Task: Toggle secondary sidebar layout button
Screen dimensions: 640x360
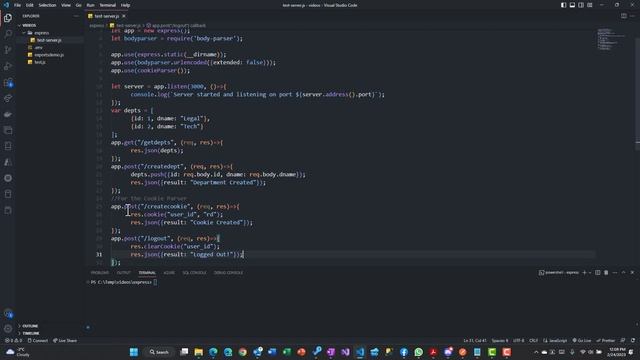Action: coord(581,5)
